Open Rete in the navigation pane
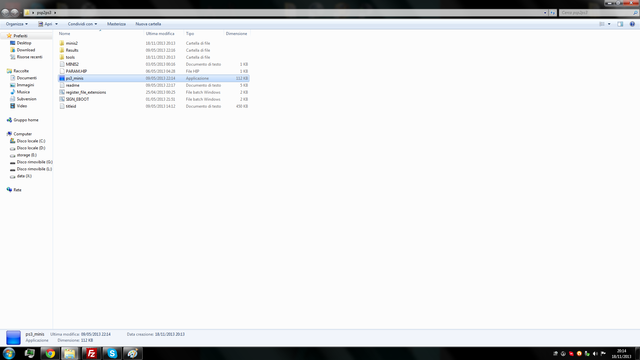 17,190
